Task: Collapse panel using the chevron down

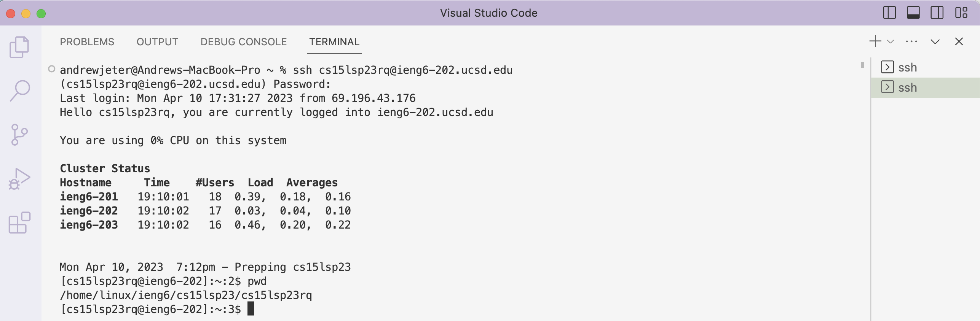Action: pos(935,41)
